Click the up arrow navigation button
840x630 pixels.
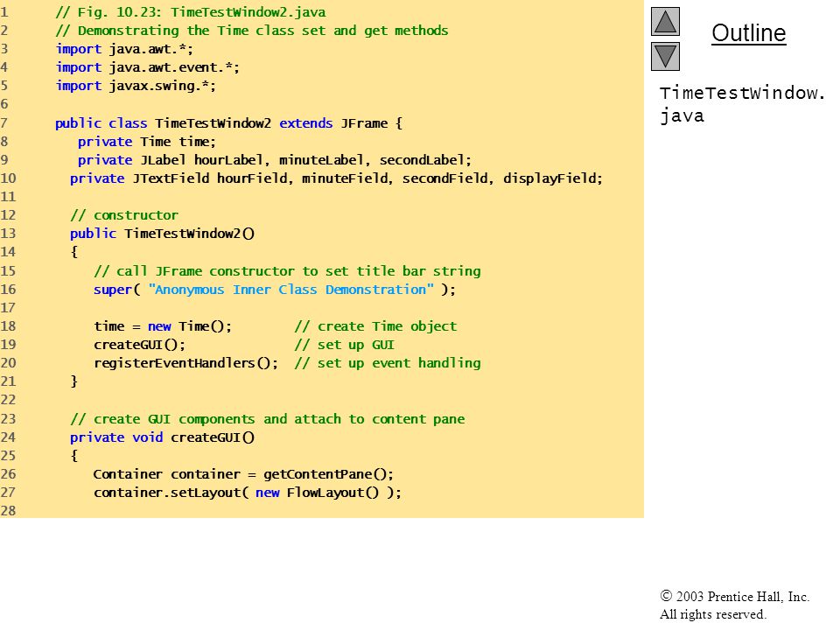665,21
